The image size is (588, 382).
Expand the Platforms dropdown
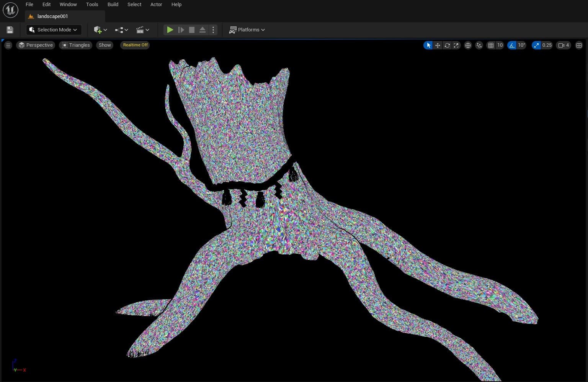(247, 30)
